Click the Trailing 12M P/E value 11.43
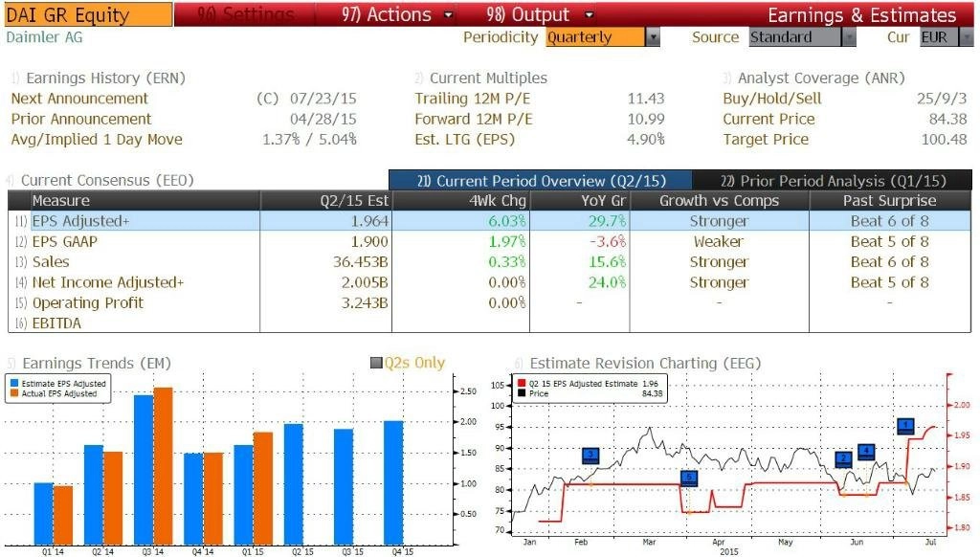 click(646, 99)
